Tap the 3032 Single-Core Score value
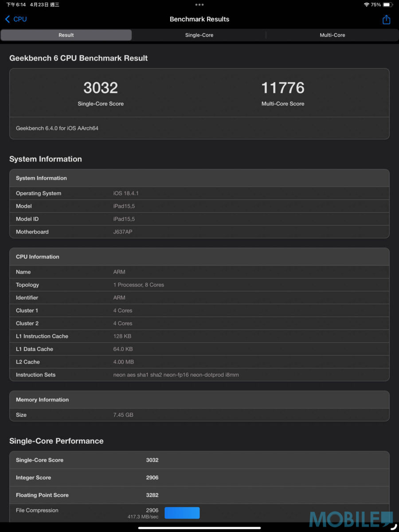 coord(101,88)
